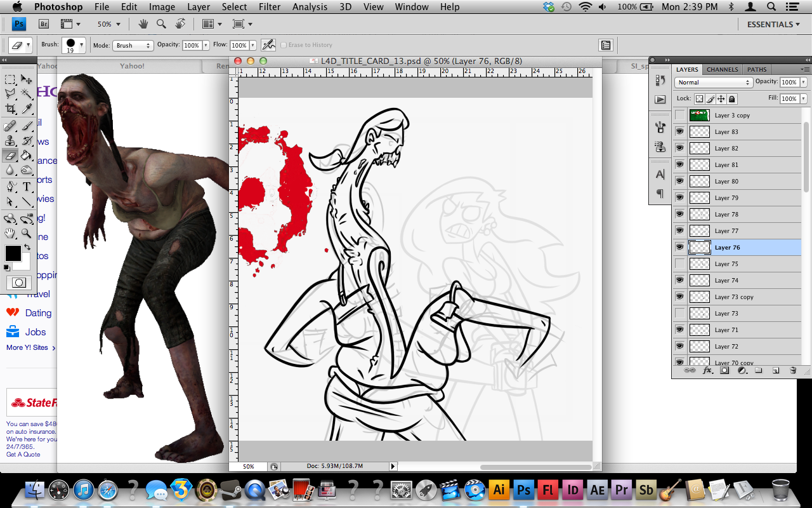This screenshot has width=812, height=508.
Task: Open the Analysis menu
Action: 309,7
